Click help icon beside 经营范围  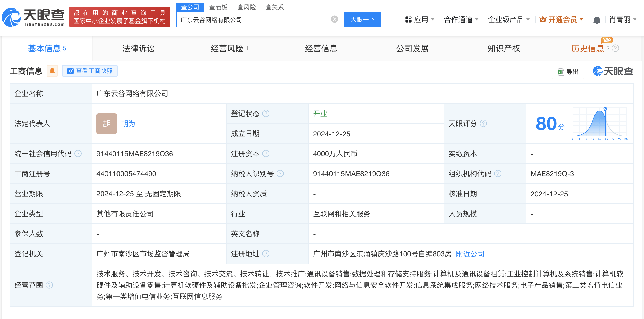click(49, 285)
